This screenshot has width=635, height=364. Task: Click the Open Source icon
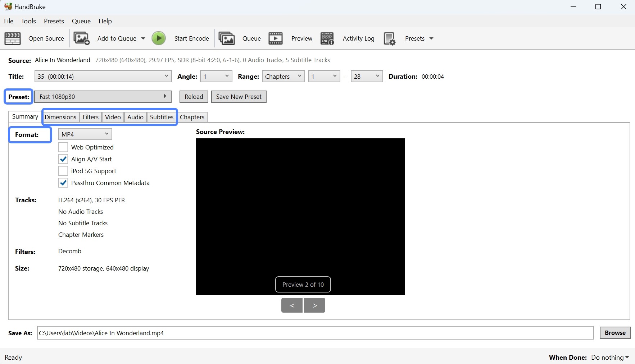click(12, 38)
